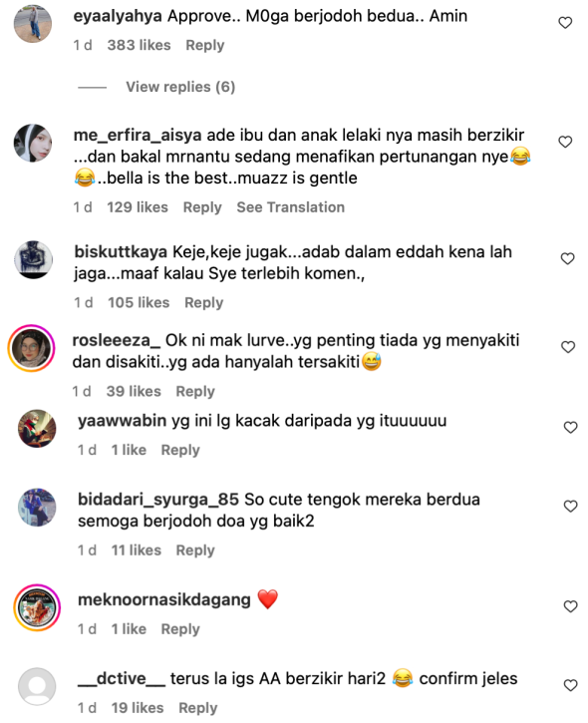Reply to eyaalyahya's comment
This screenshot has width=588, height=723.
click(x=205, y=45)
